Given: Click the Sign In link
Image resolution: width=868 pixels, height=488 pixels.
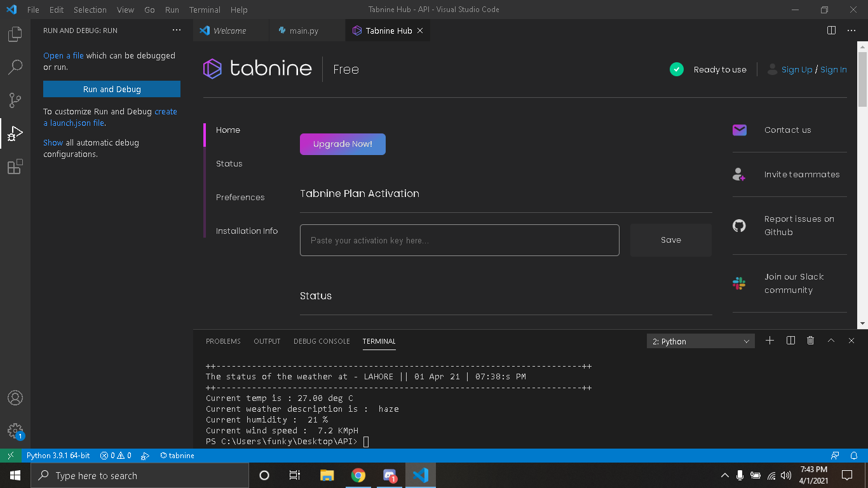Looking at the screenshot, I should [833, 70].
